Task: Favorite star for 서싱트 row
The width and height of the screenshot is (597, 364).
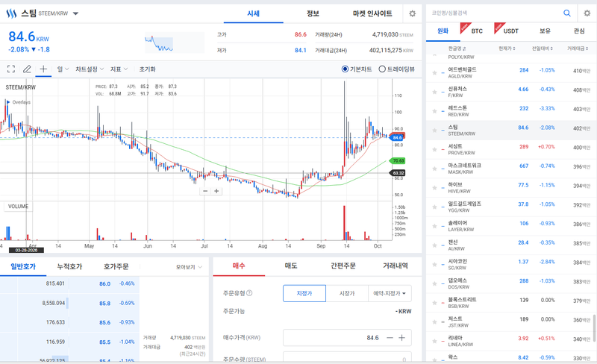Action: tap(434, 149)
